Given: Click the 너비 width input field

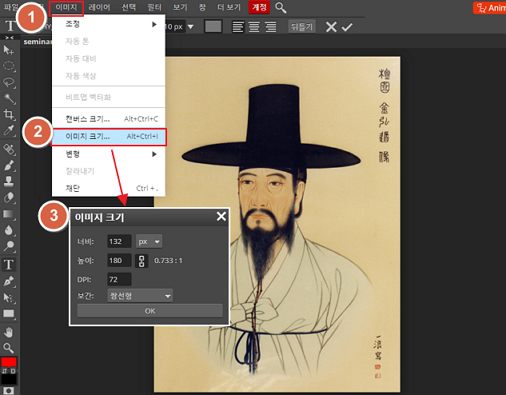Looking at the screenshot, I should (x=119, y=241).
